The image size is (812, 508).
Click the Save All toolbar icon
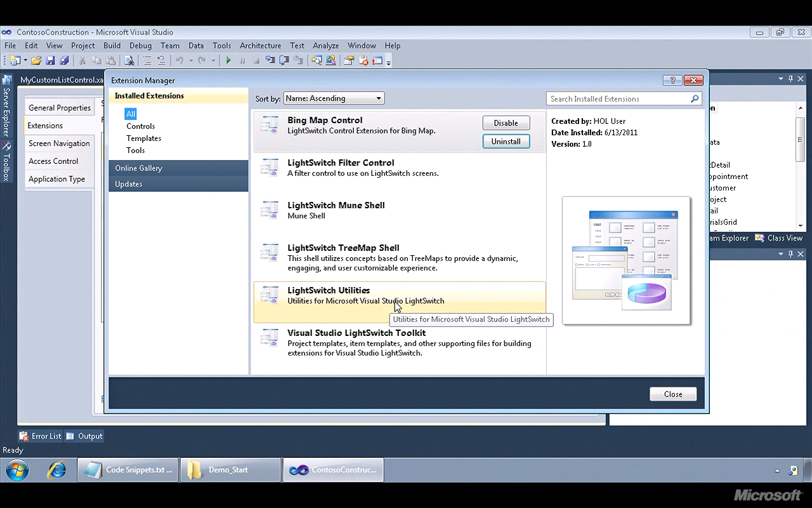point(64,61)
